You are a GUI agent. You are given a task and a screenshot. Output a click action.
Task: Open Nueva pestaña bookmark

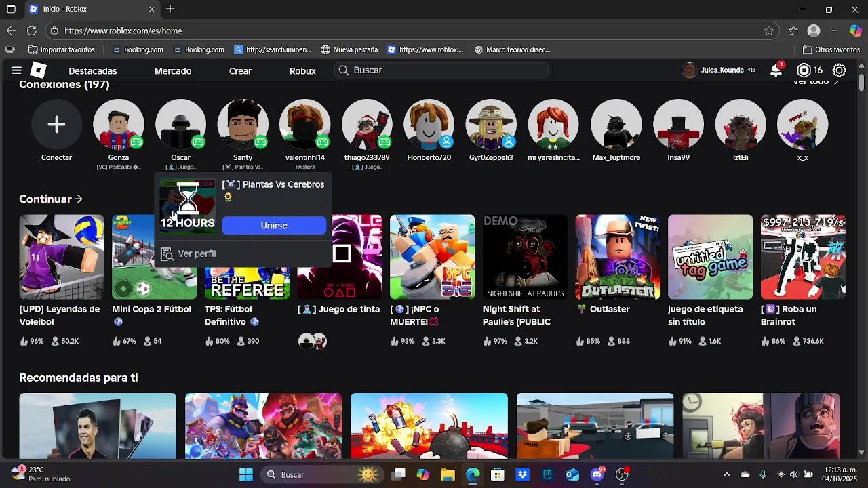click(x=349, y=49)
